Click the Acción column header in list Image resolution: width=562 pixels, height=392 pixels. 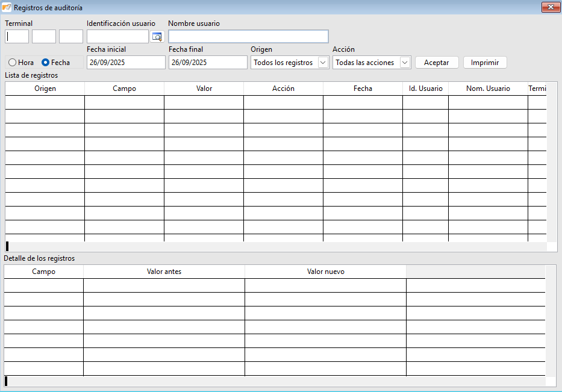283,89
